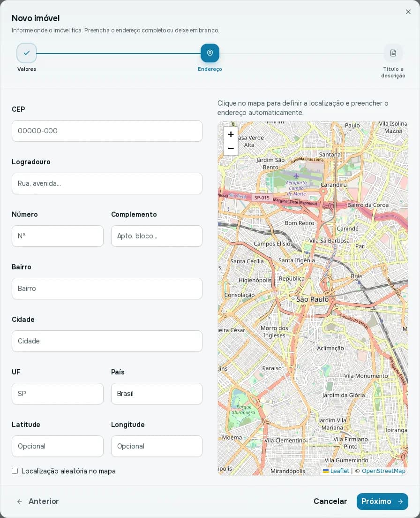Click the Endereço step label
The image size is (420, 518).
pos(210,69)
